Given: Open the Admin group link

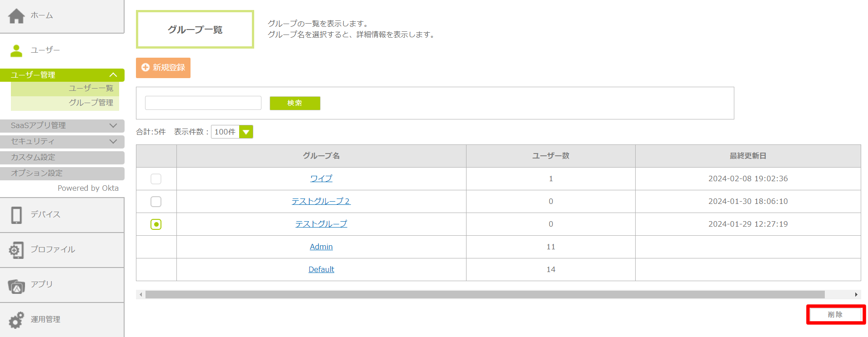Looking at the screenshot, I should point(321,247).
